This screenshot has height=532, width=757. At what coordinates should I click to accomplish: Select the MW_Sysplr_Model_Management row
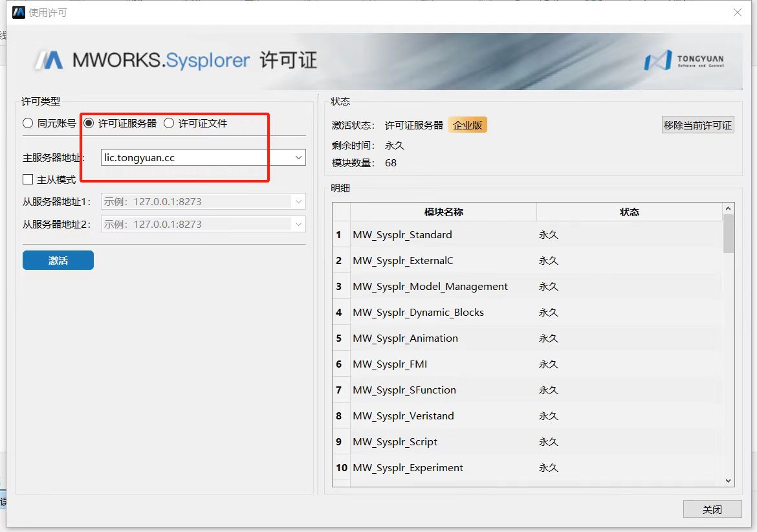527,287
